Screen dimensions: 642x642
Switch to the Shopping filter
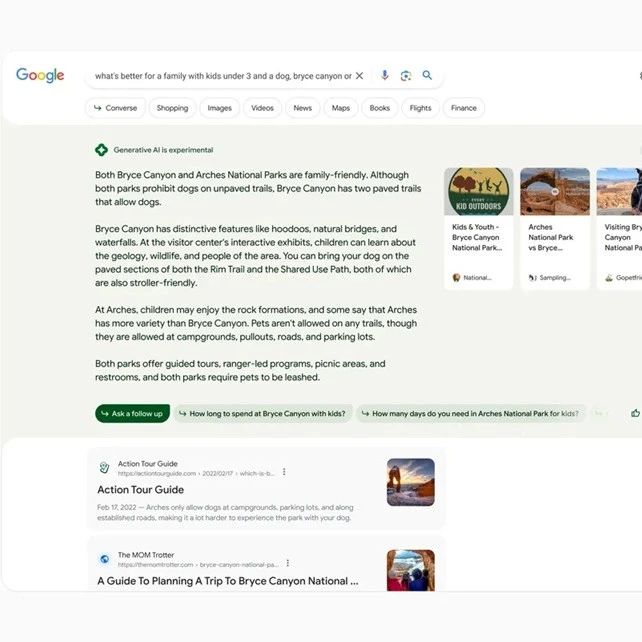coord(172,108)
